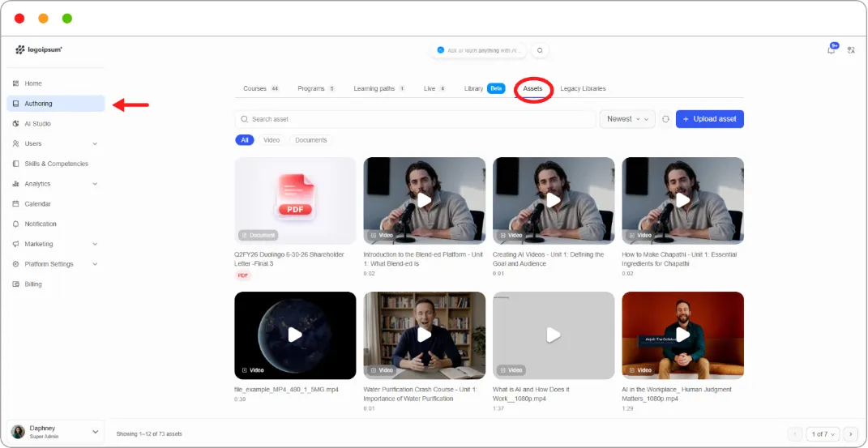Click the Q2FY26 Duolingo Shareholder Letter title
The image size is (868, 448).
[x=289, y=259]
